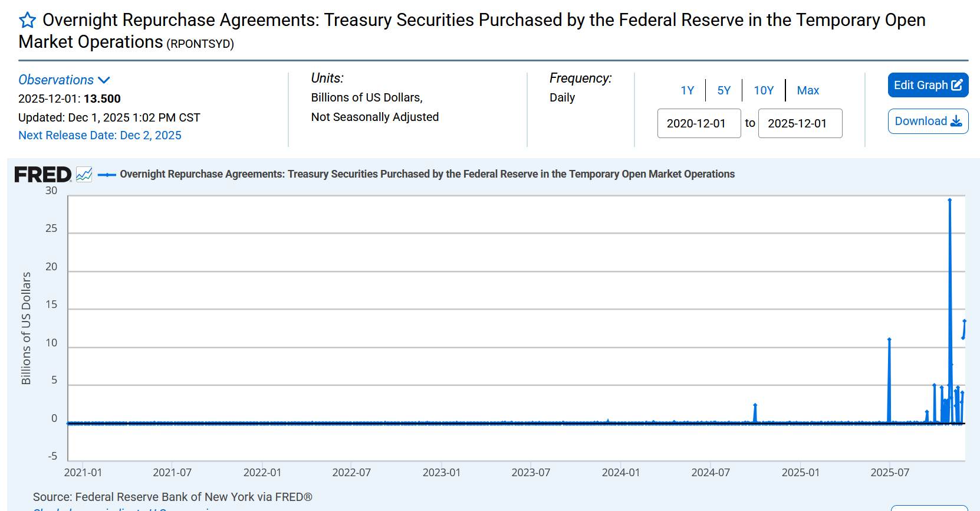Click the blue series legend line marker
This screenshot has width=980, height=511.
click(x=107, y=175)
